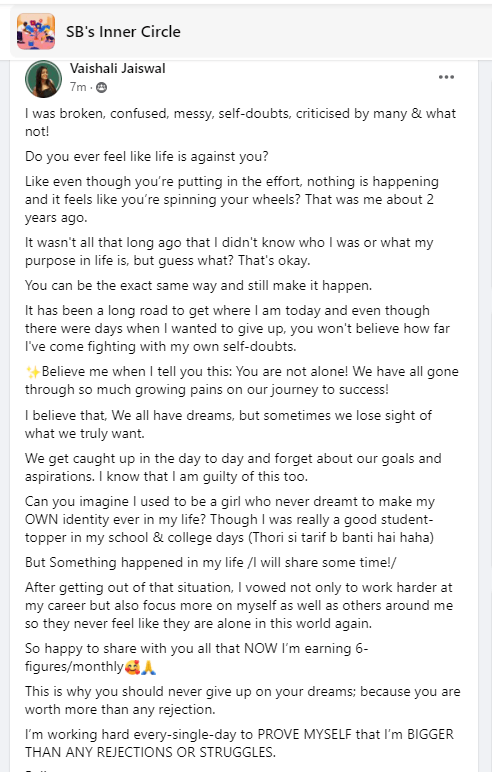Image resolution: width=492 pixels, height=772 pixels.
Task: Open Vaishali Jaiswal's profile name link
Action: point(118,68)
